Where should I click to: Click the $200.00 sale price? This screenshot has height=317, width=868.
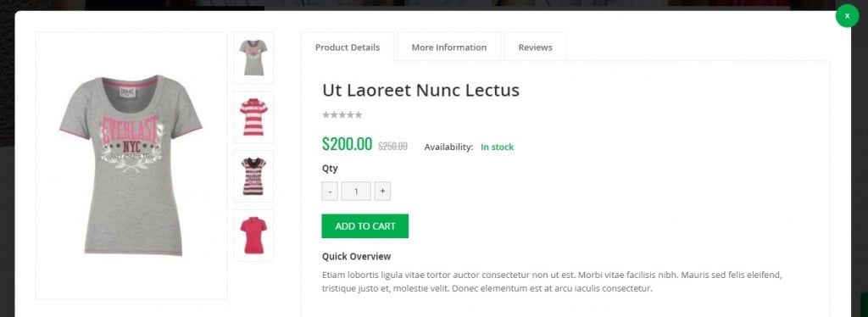click(347, 144)
